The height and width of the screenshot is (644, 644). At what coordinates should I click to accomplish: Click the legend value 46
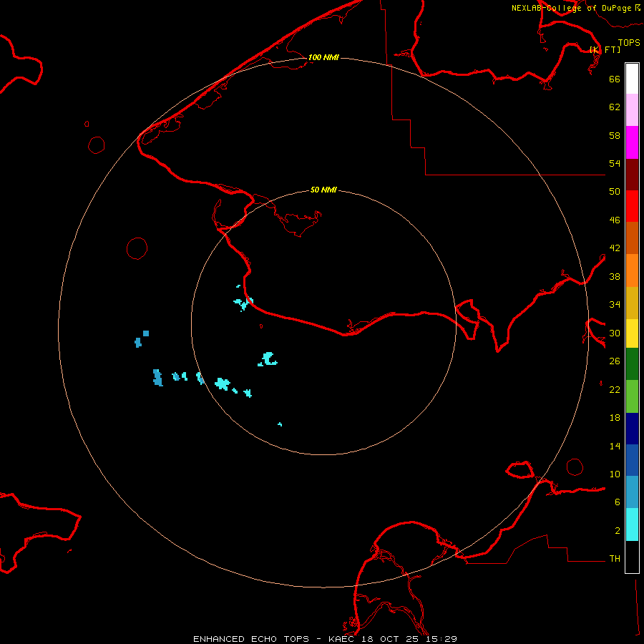[x=615, y=220]
